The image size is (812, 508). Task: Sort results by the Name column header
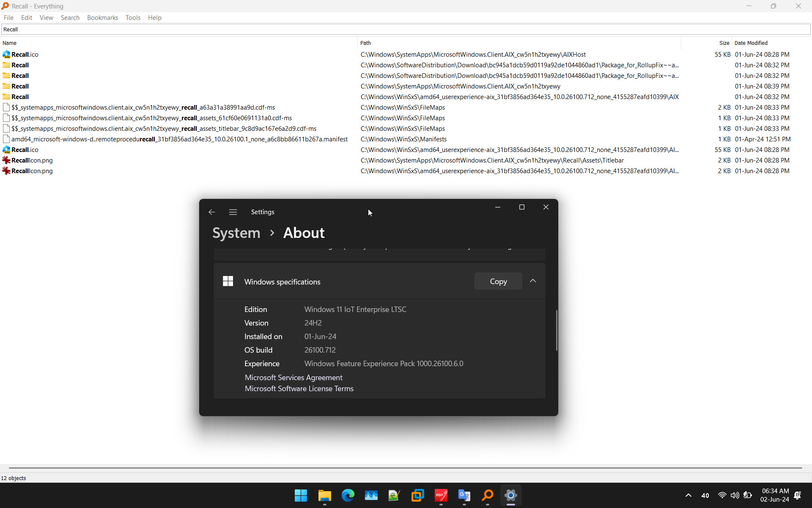(x=179, y=43)
